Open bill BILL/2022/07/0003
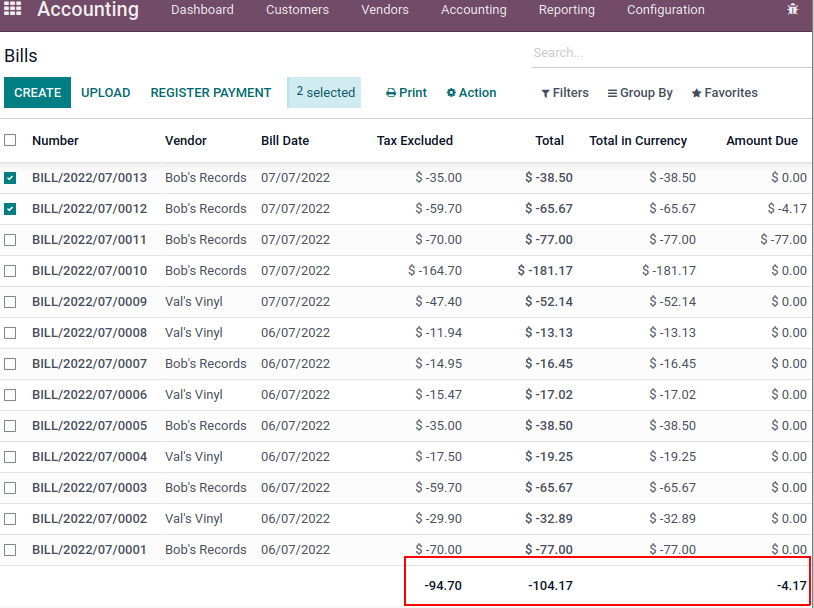 (89, 488)
